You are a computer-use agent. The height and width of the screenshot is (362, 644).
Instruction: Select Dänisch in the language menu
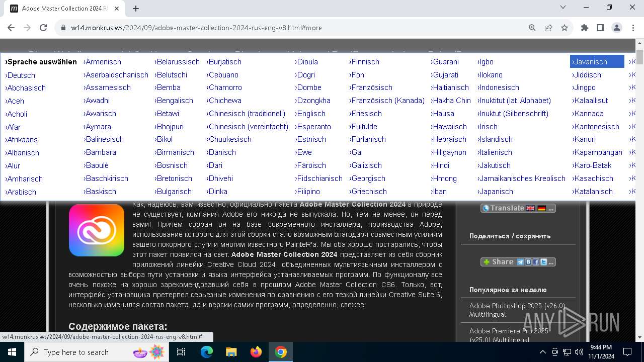(221, 152)
